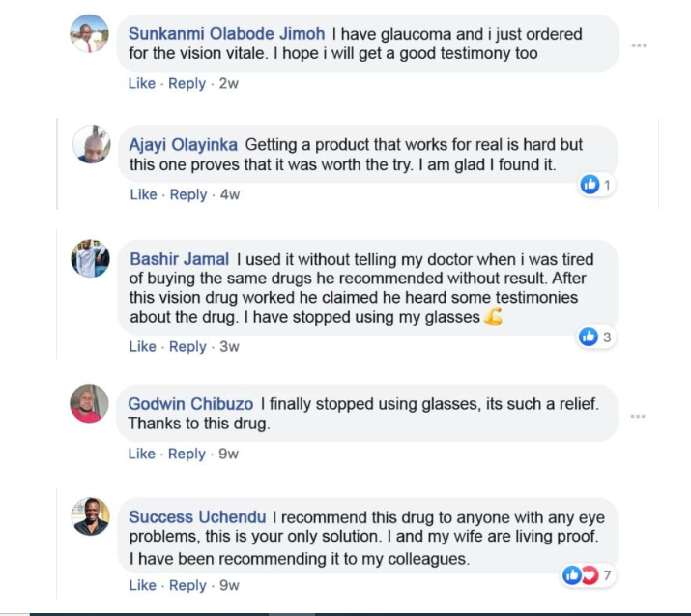Open three-dot menu on Godwin Chibuzo's comment
Viewport: 691px width, 616px height.
pyautogui.click(x=638, y=416)
